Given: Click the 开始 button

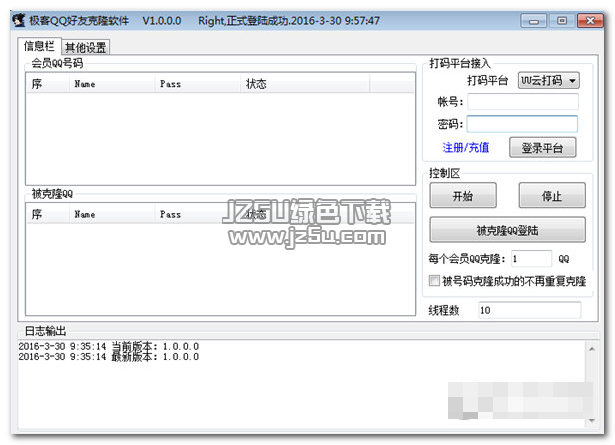Looking at the screenshot, I should 463,195.
